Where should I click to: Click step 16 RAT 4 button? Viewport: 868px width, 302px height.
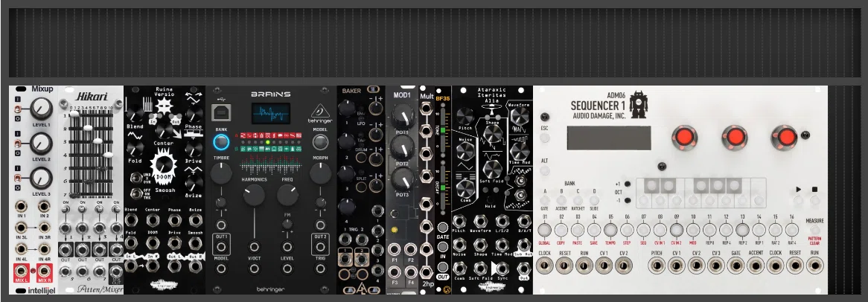tap(791, 230)
